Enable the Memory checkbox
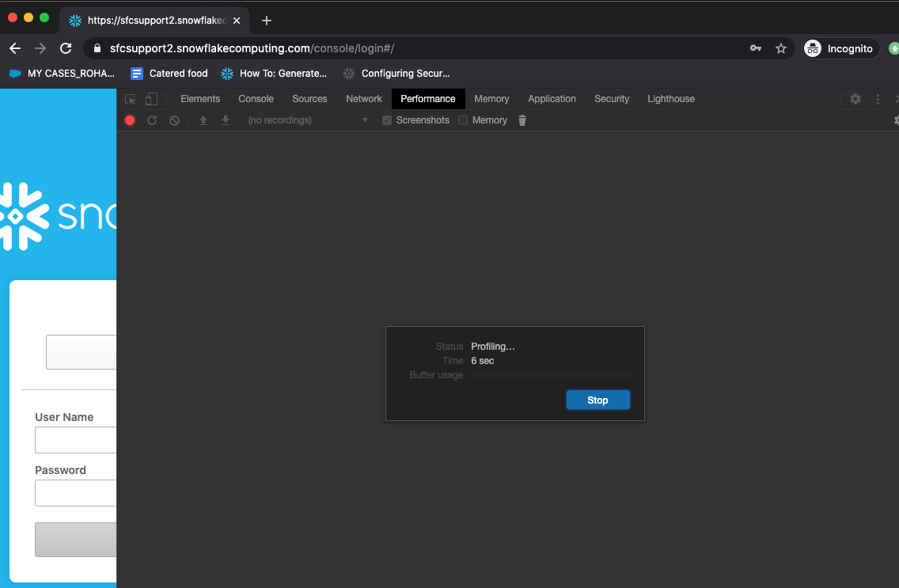Viewport: 899px width, 588px height. click(461, 119)
